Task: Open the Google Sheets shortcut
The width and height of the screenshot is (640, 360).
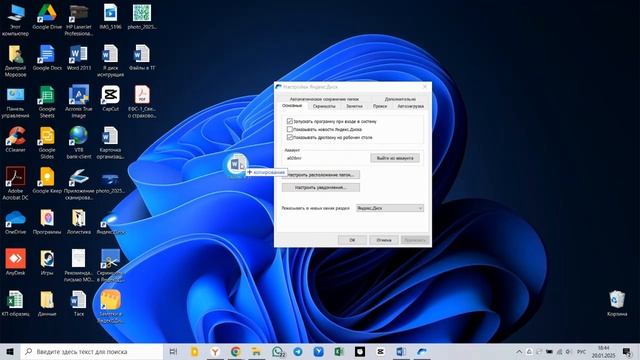Action: click(47, 102)
